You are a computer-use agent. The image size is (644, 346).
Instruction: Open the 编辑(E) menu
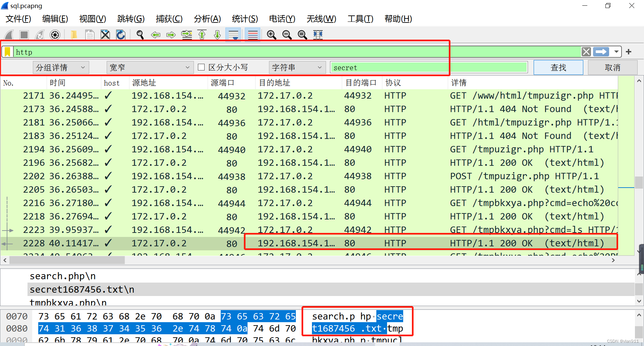pyautogui.click(x=55, y=19)
